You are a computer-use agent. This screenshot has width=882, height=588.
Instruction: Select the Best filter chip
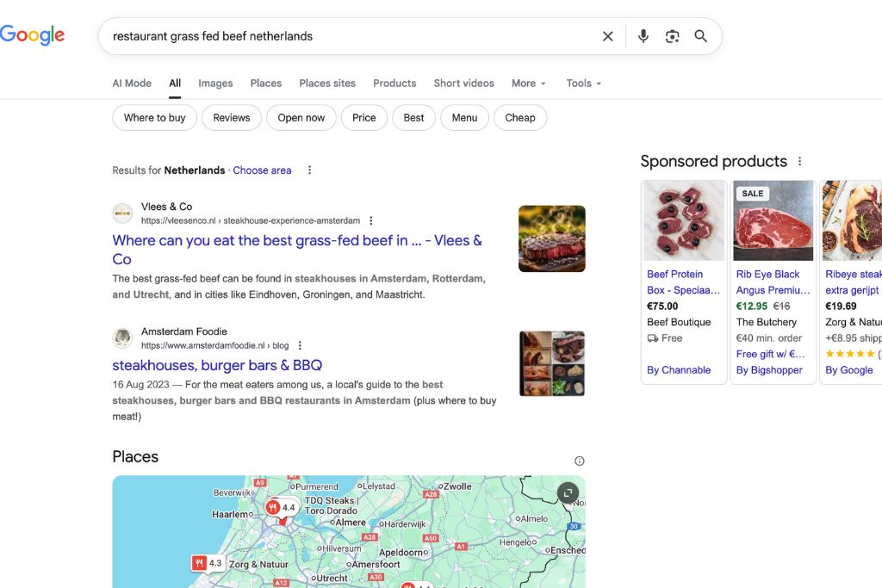414,117
